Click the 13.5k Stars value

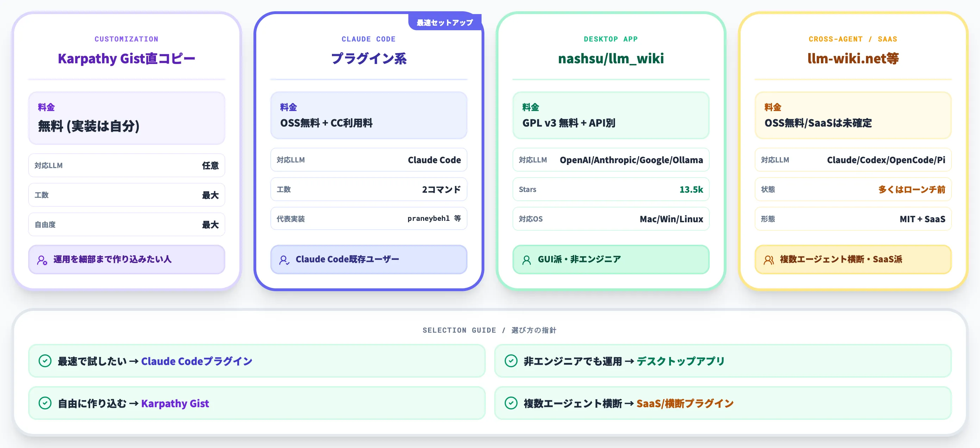tap(691, 189)
